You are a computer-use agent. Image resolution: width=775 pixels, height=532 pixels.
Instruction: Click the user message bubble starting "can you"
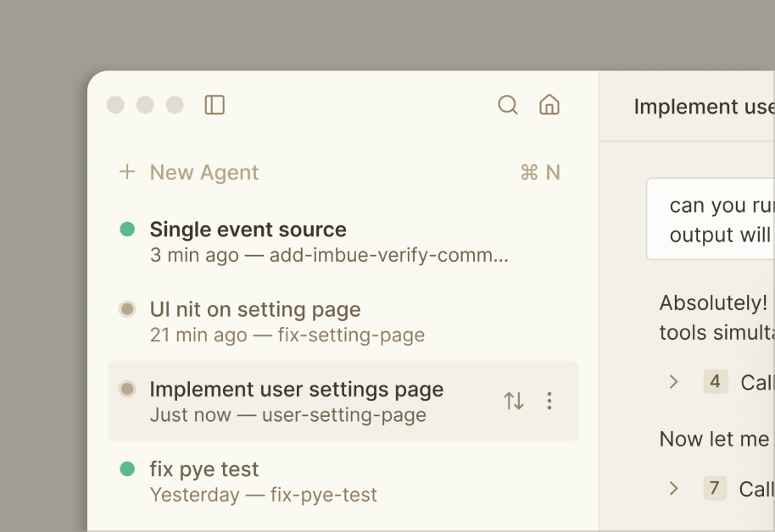coord(712,219)
